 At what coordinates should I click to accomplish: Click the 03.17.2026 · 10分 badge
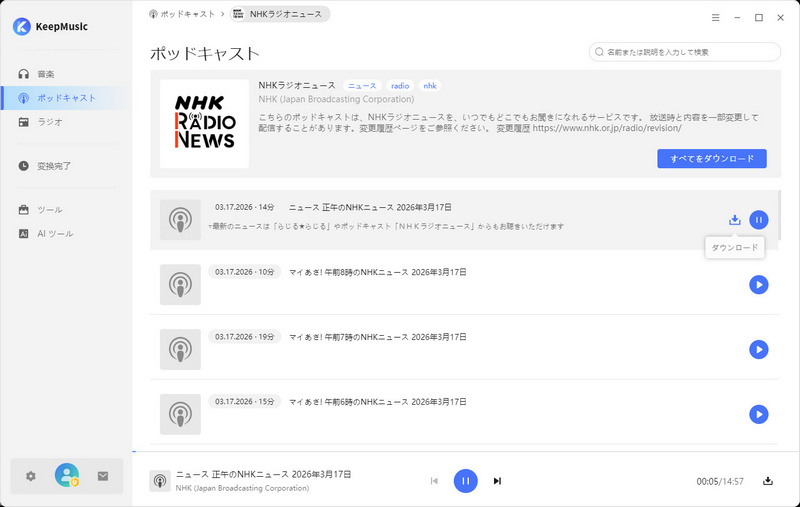[x=244, y=272]
